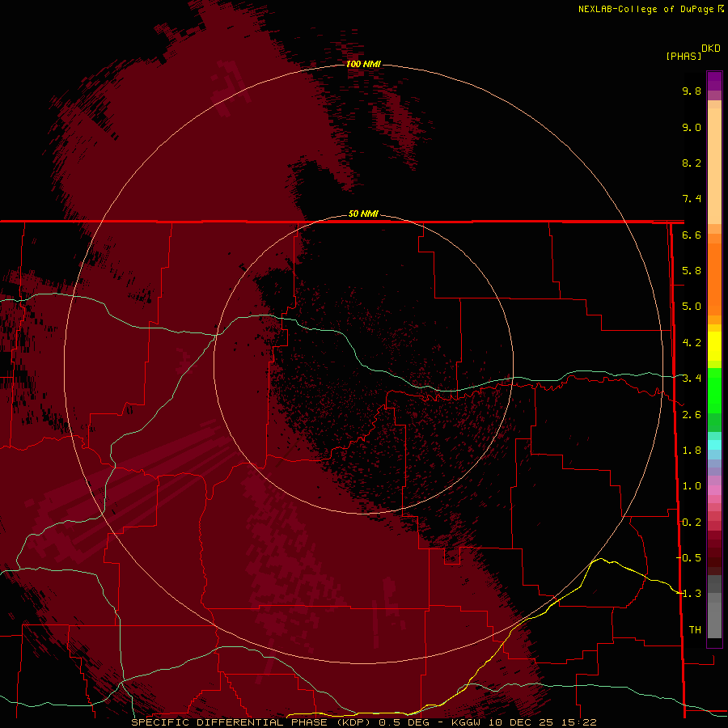Click the 2.6 value on the color scale
This screenshot has height=728, width=728.
[692, 415]
